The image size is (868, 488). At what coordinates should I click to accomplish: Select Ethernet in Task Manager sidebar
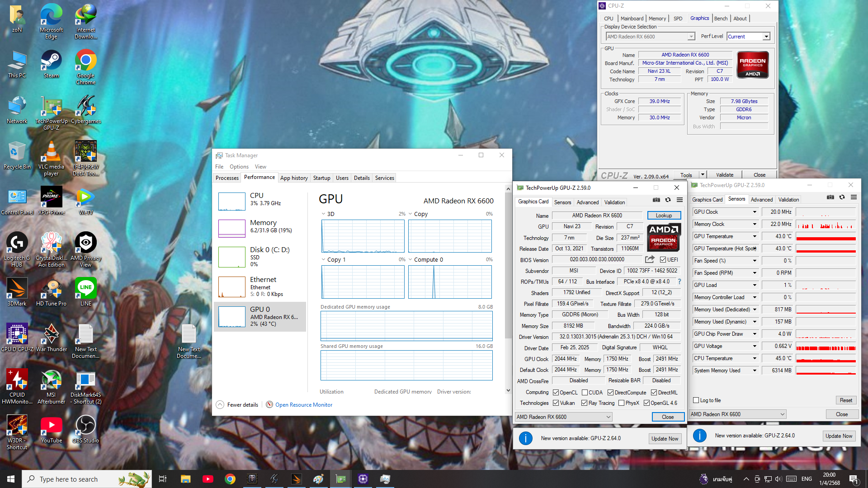point(260,287)
